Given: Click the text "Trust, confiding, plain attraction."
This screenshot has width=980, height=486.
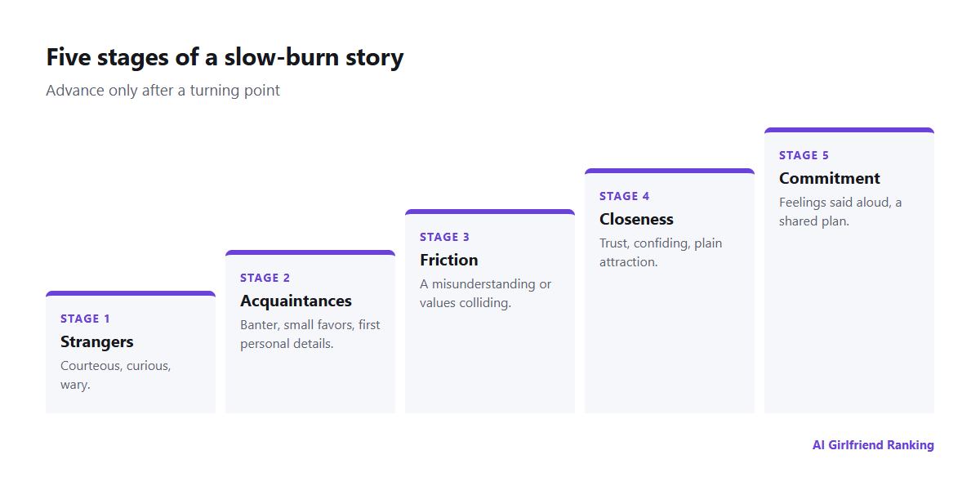Looking at the screenshot, I should tap(661, 252).
